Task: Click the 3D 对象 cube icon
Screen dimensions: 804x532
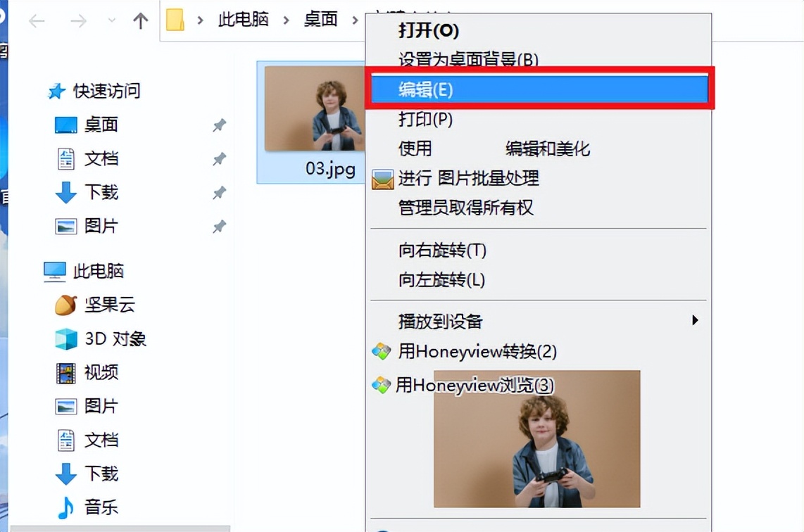Action: (66, 339)
